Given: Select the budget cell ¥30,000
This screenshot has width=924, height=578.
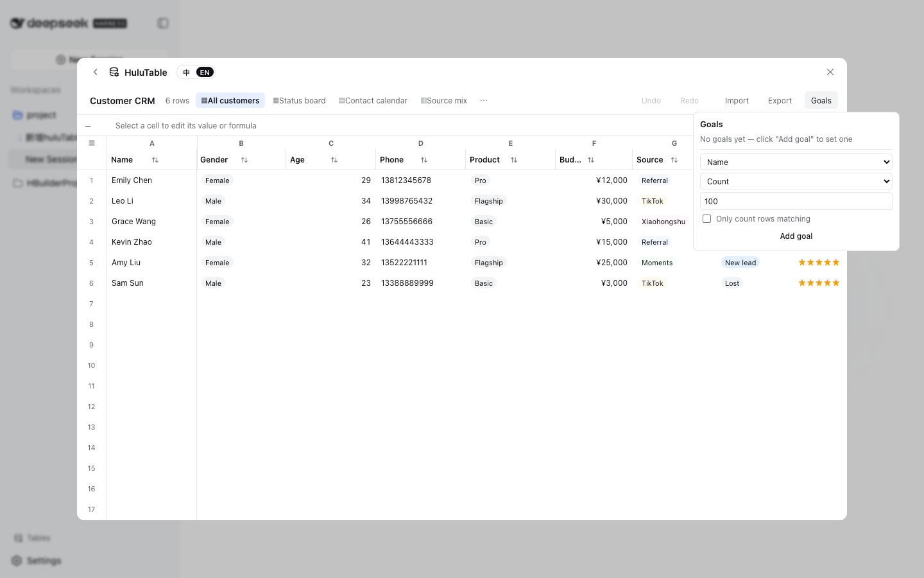Looking at the screenshot, I should (594, 201).
